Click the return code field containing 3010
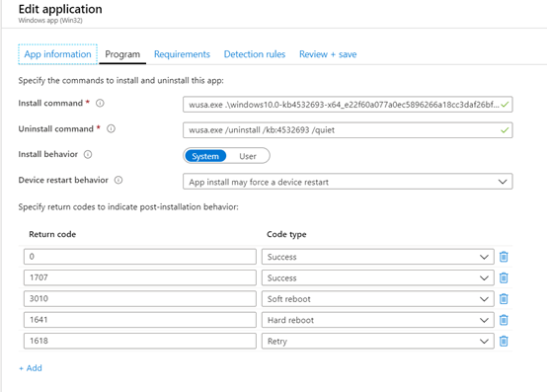The width and height of the screenshot is (547, 392). click(140, 299)
